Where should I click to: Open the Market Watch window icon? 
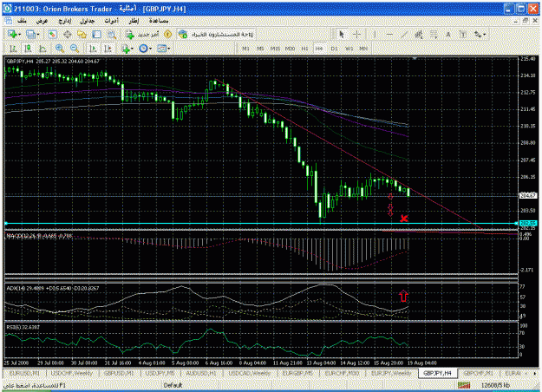coord(52,34)
